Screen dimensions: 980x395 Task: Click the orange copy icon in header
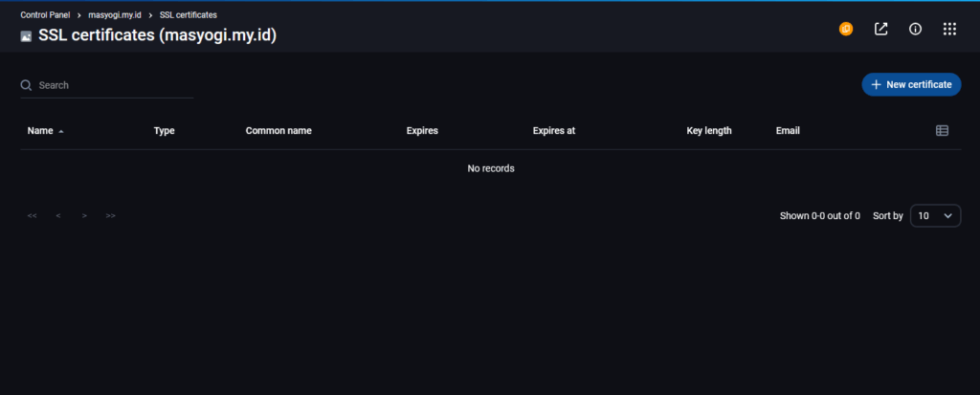tap(846, 29)
